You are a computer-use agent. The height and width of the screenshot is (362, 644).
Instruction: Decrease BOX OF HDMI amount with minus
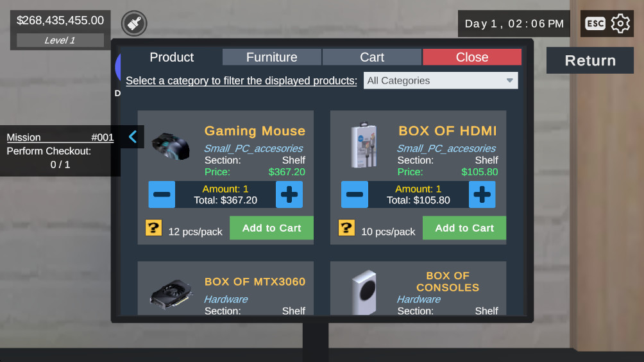click(x=355, y=194)
